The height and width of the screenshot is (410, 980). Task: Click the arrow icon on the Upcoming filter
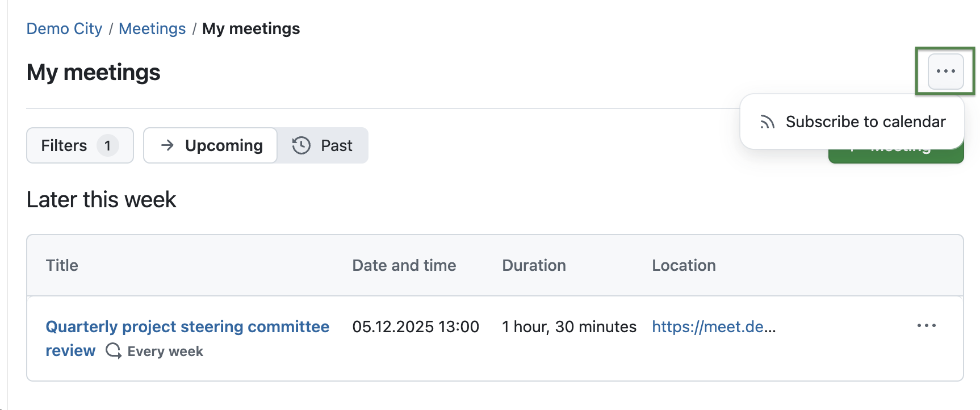(x=167, y=145)
